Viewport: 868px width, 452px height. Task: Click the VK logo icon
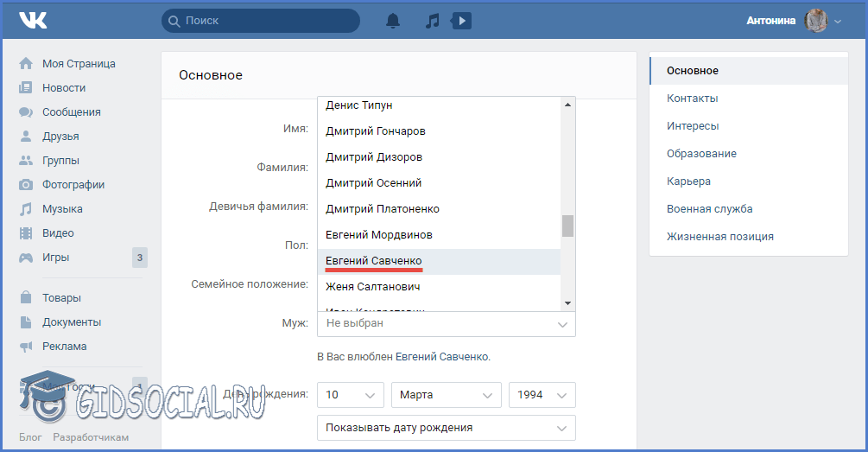coord(33,20)
